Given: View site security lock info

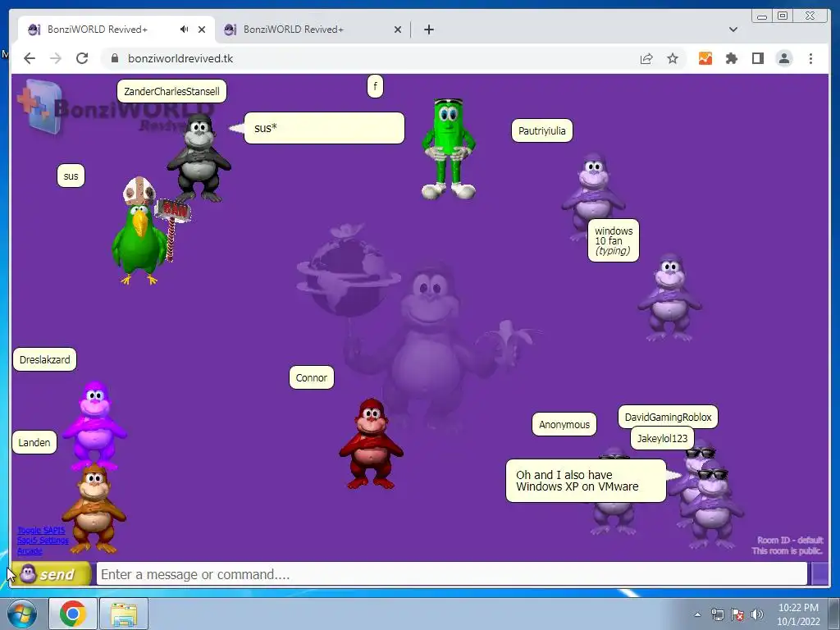Looking at the screenshot, I should [x=114, y=58].
